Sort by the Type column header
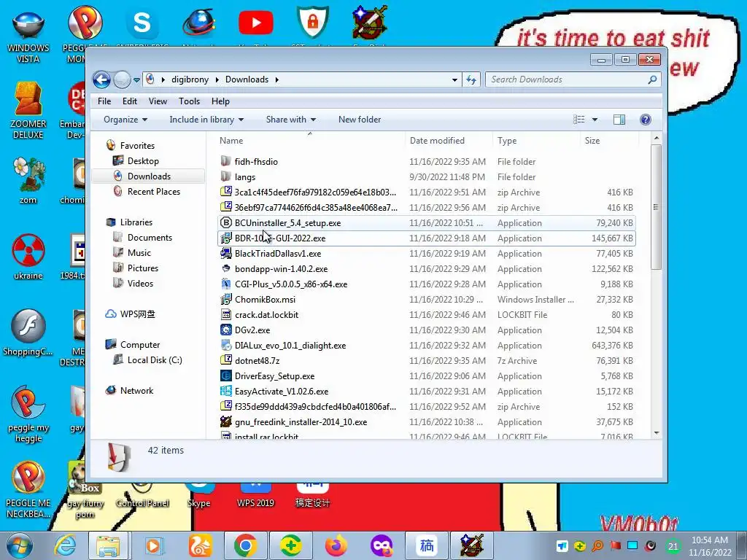747x560 pixels. (536, 141)
